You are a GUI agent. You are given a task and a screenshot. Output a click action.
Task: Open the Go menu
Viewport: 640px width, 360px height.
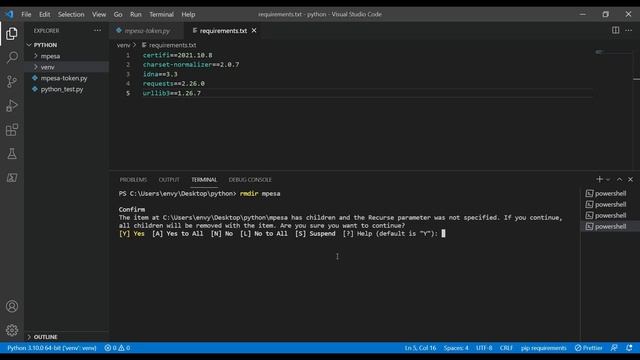click(118, 14)
